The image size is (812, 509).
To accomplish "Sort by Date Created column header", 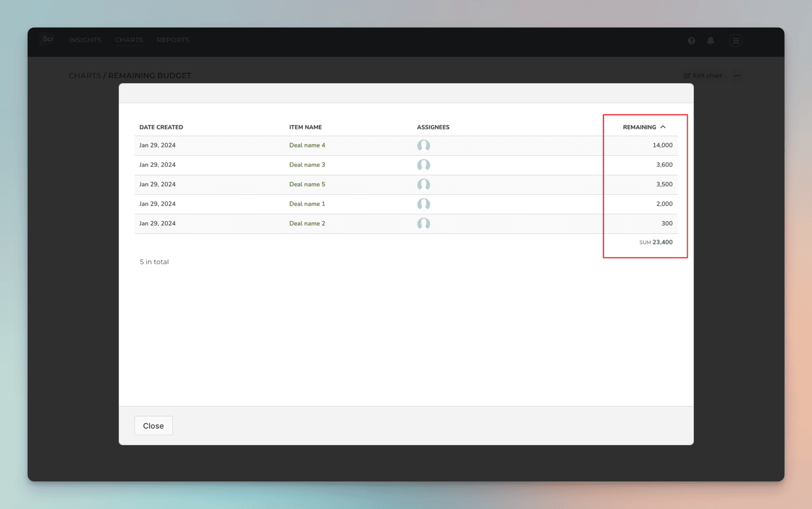I will [x=161, y=127].
